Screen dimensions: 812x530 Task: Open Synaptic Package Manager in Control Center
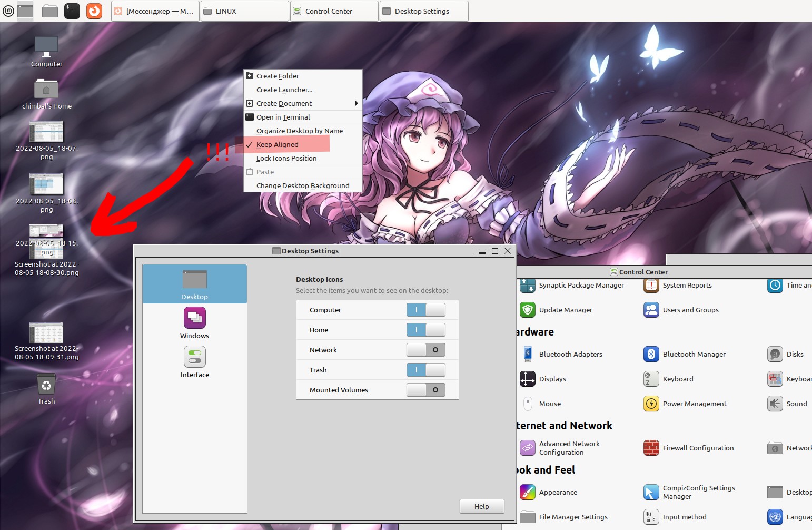(x=572, y=286)
